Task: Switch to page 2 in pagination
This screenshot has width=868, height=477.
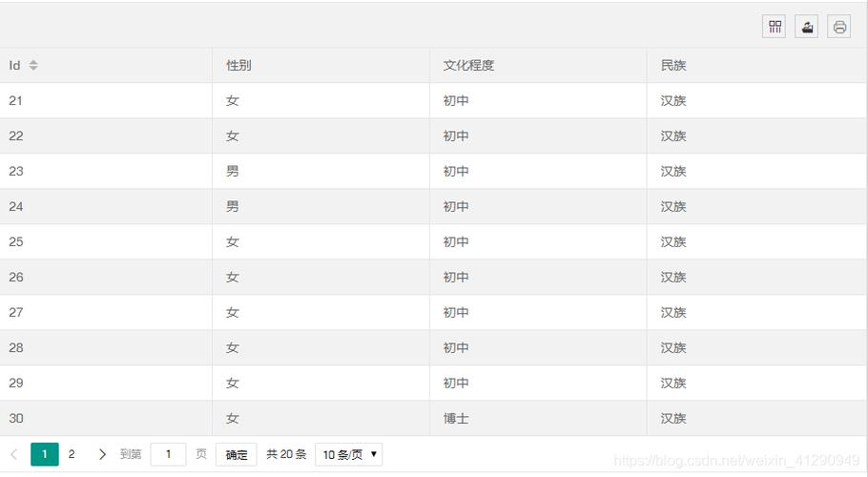Action: click(x=72, y=454)
